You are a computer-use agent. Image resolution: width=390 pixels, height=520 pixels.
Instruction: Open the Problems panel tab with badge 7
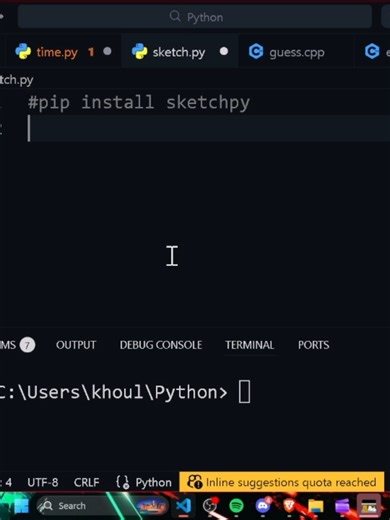coord(17,345)
